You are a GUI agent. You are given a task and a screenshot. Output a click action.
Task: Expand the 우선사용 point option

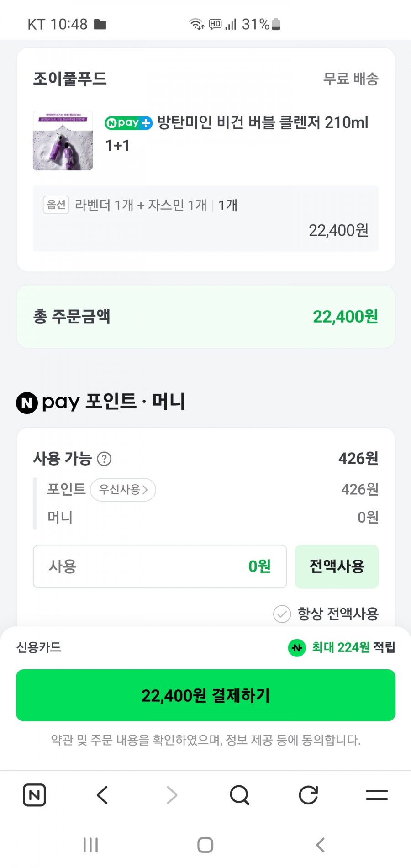point(123,490)
